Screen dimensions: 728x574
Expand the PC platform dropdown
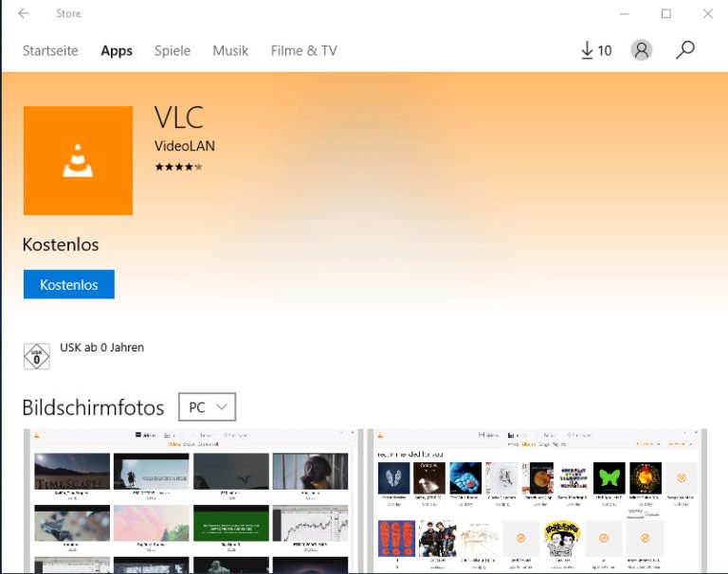coord(207,407)
